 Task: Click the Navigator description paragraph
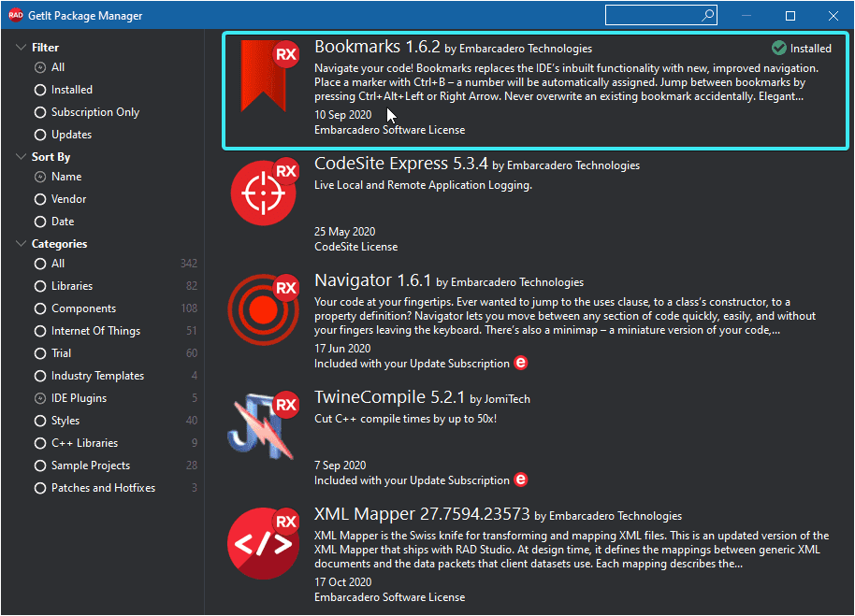pyautogui.click(x=565, y=316)
